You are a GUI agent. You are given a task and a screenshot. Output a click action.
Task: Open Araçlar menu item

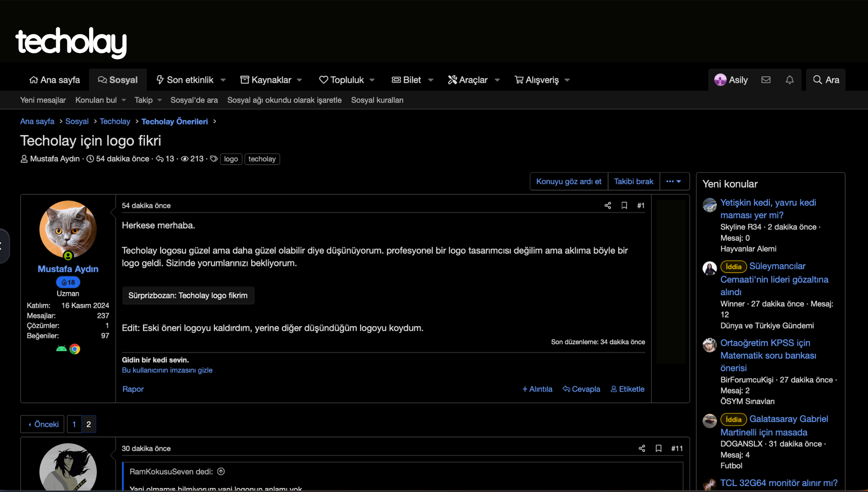coord(467,80)
